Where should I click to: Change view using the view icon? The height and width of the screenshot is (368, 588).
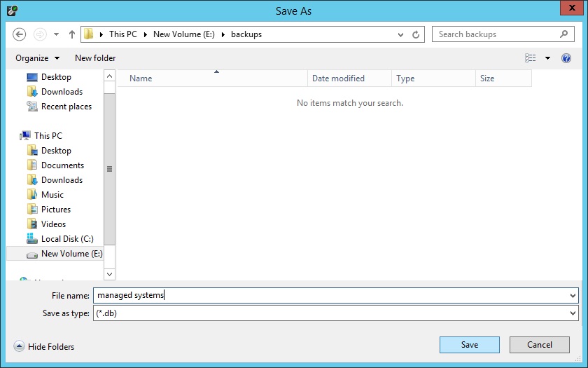coord(531,57)
